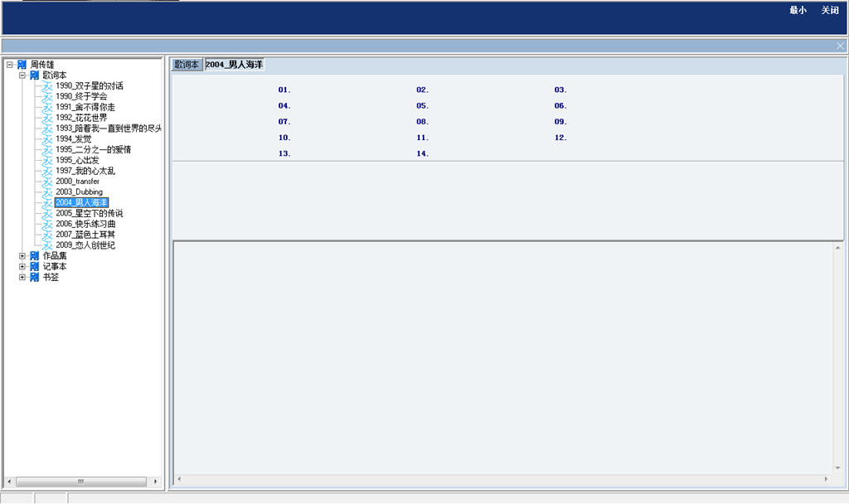
Task: Click the icon beside 2004_男人海洋
Action: click(47, 202)
